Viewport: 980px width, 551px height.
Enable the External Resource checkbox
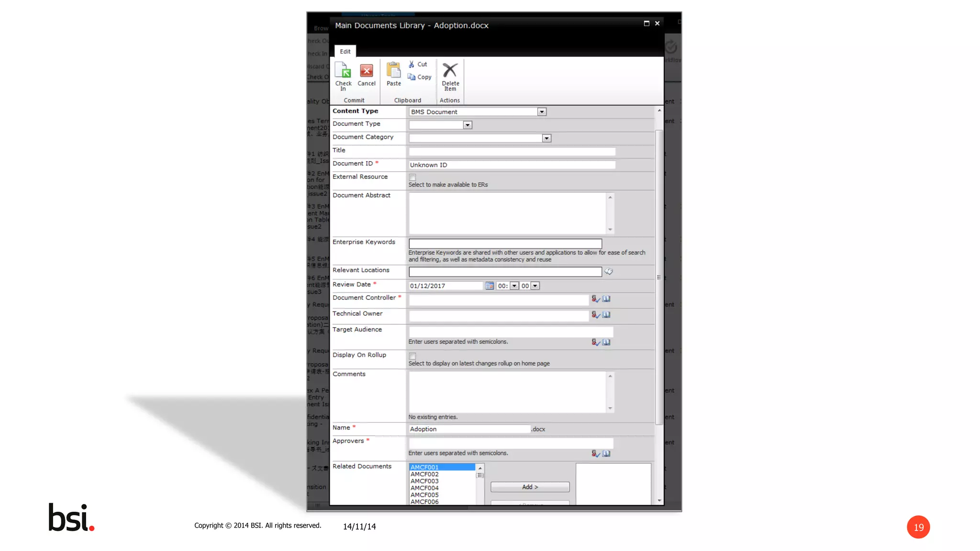412,177
